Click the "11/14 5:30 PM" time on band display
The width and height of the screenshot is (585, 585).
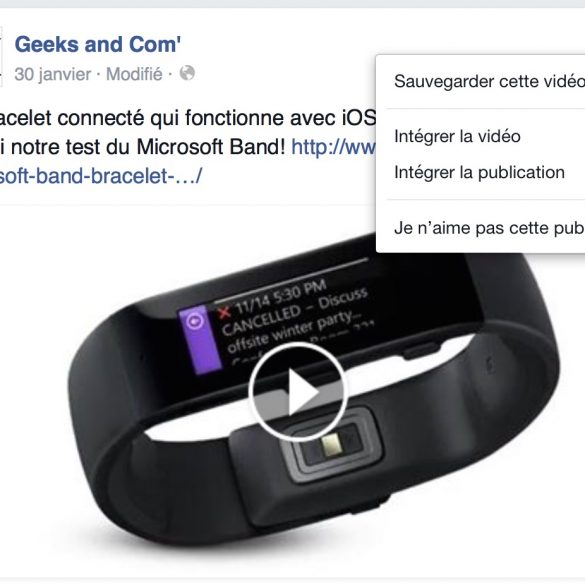pos(281,297)
